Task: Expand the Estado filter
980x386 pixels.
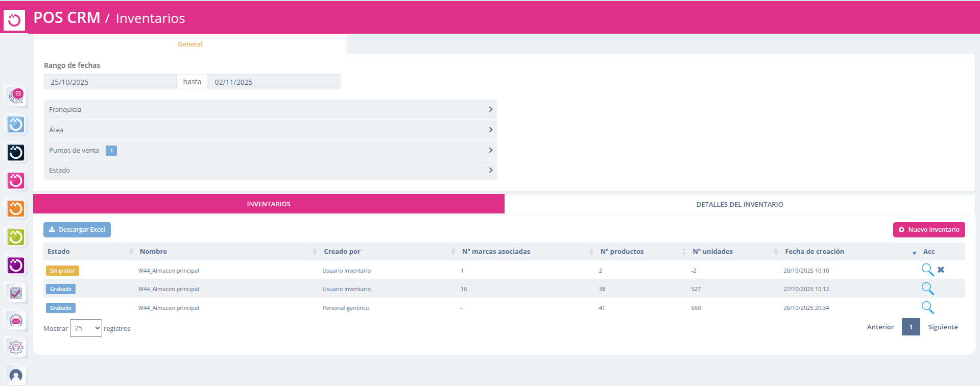Action: (270, 170)
